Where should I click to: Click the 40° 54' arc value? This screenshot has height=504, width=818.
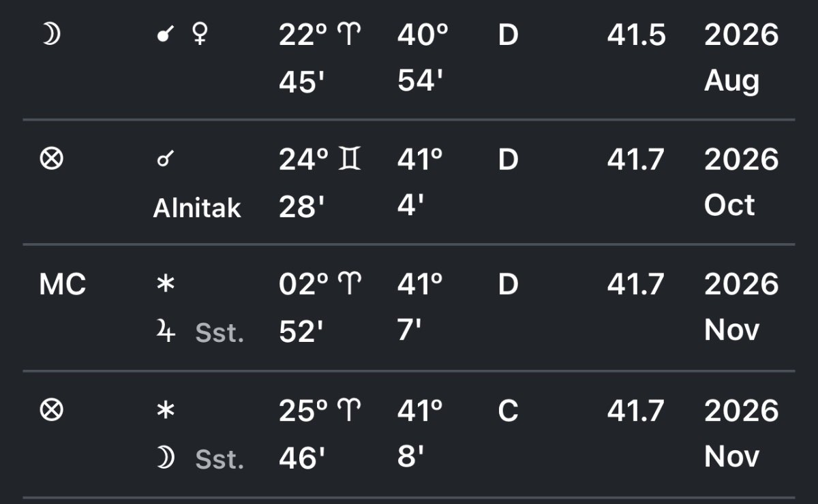pyautogui.click(x=422, y=58)
